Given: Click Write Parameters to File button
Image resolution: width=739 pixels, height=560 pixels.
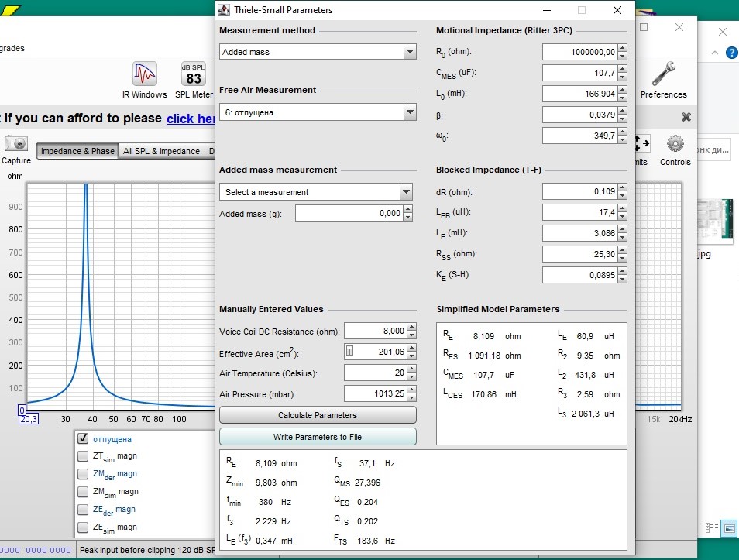Looking at the screenshot, I should 318,437.
